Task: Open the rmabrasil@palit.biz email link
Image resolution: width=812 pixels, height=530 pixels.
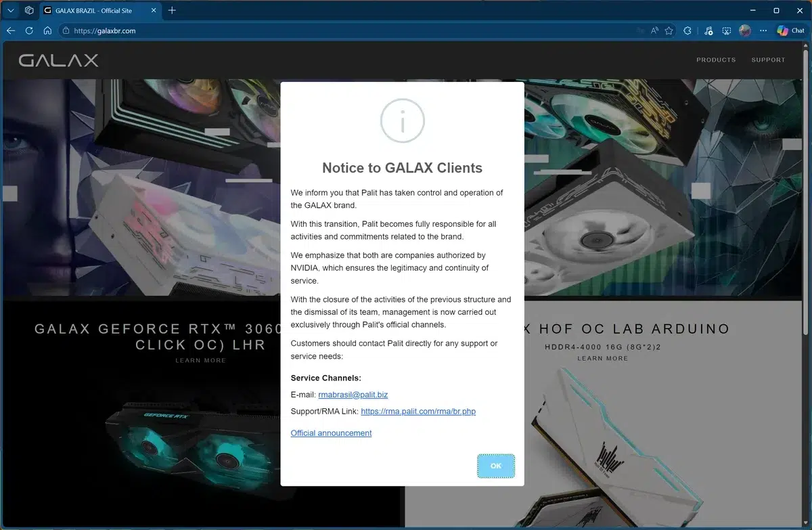Action: [x=353, y=395]
